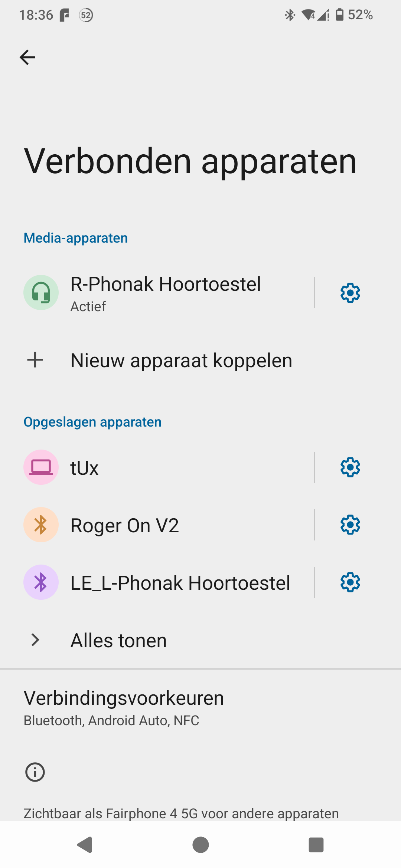Tap the back arrow at top

tap(27, 57)
